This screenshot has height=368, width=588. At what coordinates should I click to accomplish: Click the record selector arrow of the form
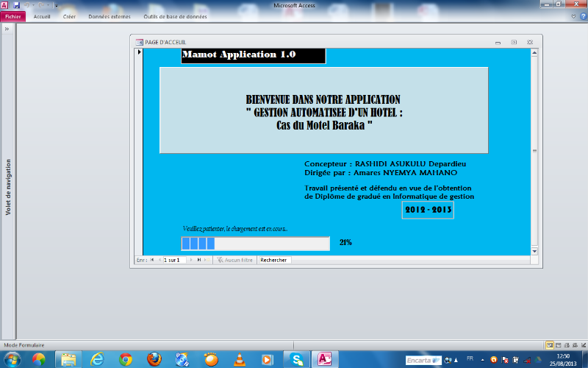click(139, 52)
